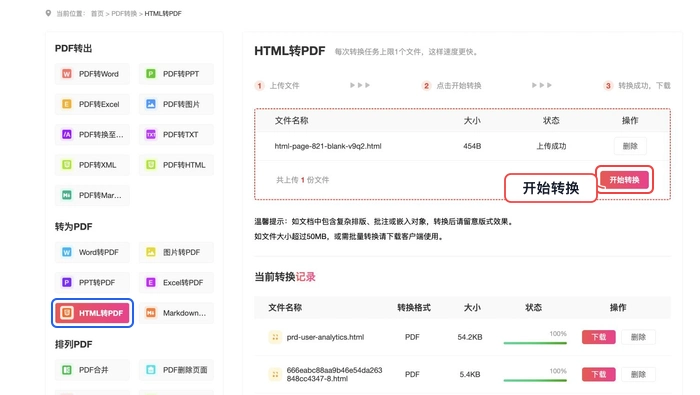
Task: Delete the prd-user-analytics.html record
Action: (x=638, y=337)
